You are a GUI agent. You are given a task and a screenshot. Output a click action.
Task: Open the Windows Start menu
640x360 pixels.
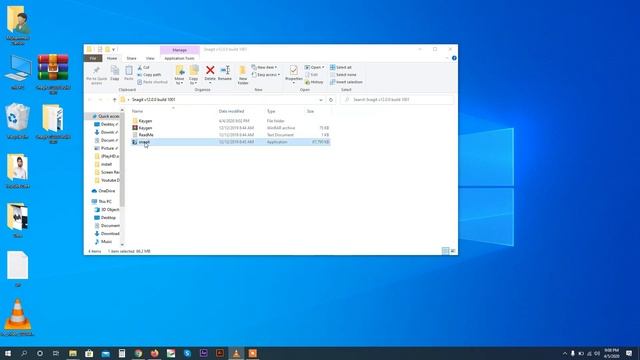[x=7, y=353]
